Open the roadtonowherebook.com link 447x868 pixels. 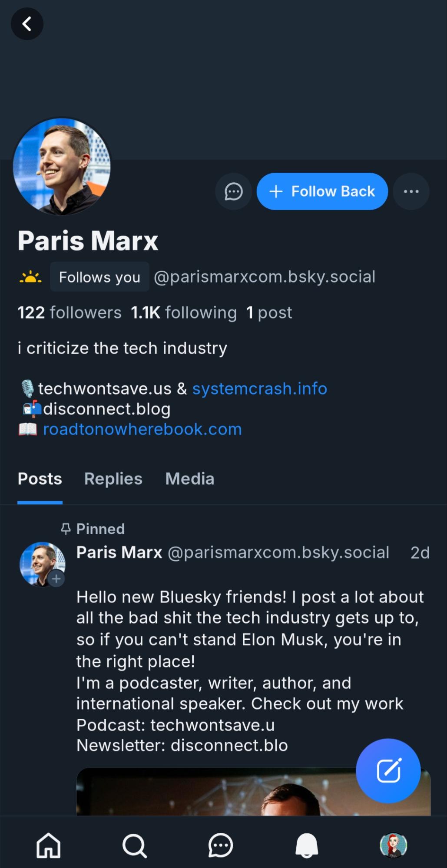pos(142,429)
